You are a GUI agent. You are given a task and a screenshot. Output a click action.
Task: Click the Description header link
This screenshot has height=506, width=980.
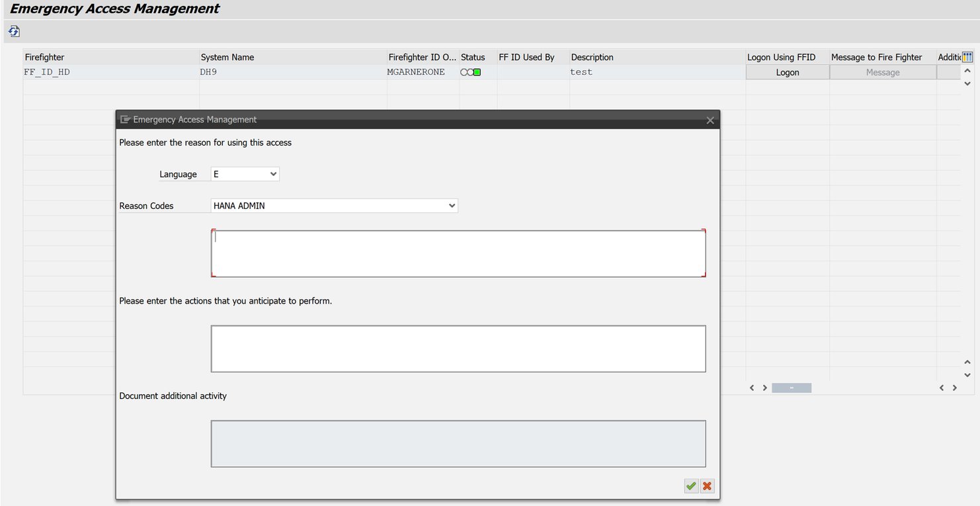point(592,57)
